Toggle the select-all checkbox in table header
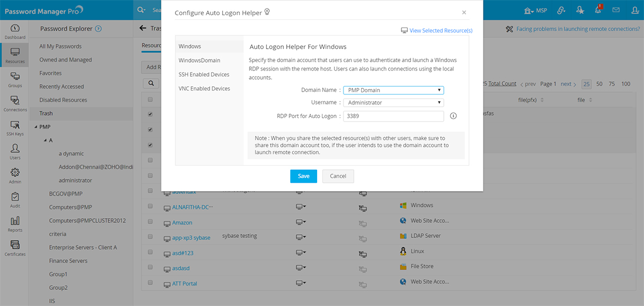The width and height of the screenshot is (644, 306). click(150, 100)
